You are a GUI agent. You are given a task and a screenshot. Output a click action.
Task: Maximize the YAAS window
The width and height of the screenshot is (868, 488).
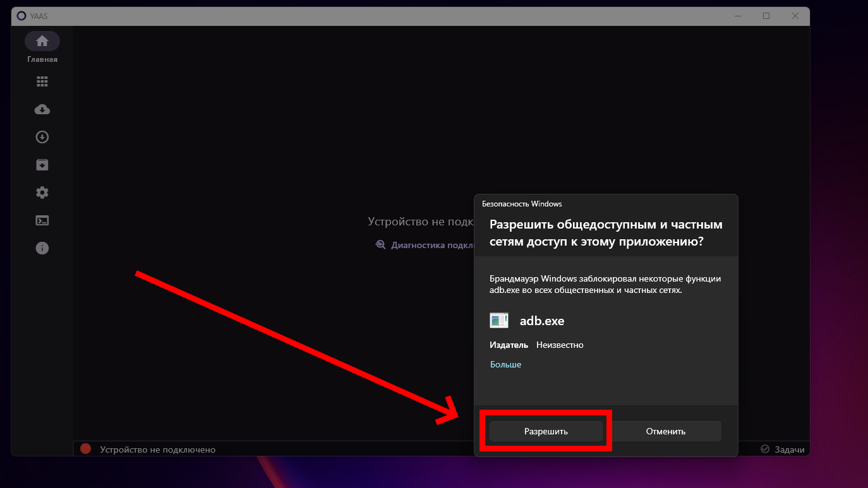[x=766, y=16]
